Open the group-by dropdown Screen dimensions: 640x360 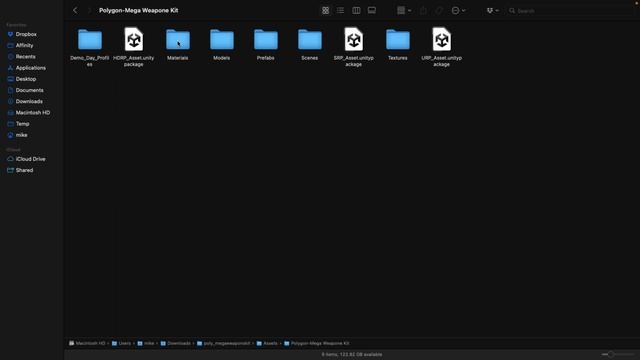click(x=404, y=11)
